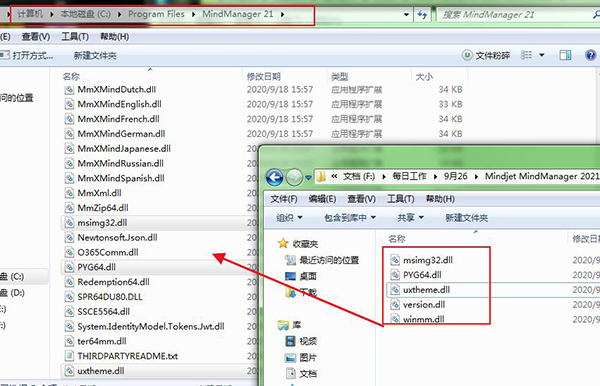Click the 打开方式 button
The height and width of the screenshot is (386, 600).
click(x=28, y=56)
